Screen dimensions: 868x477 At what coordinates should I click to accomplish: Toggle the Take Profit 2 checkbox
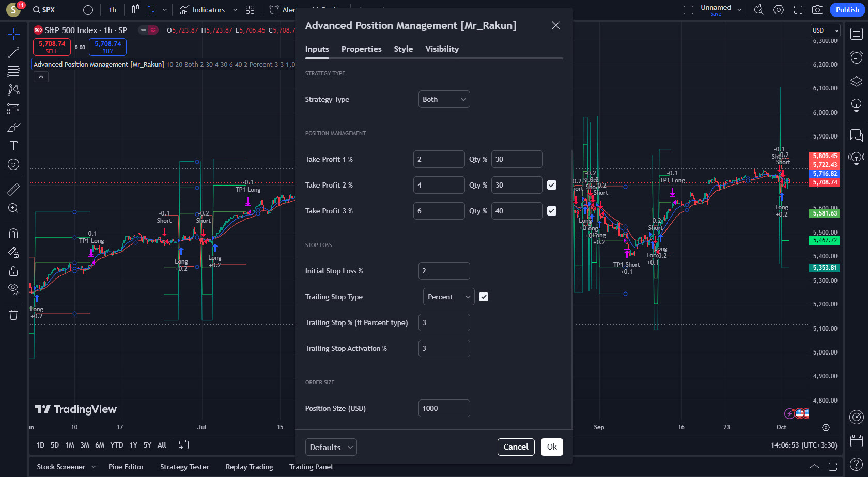[552, 185]
